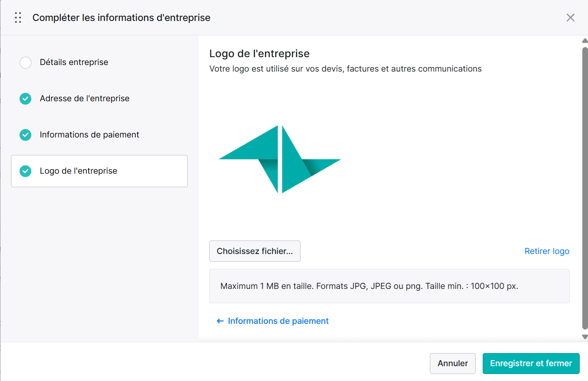Click the scrollbar up arrow
Screen dimensions: 588x381
coord(585,41)
